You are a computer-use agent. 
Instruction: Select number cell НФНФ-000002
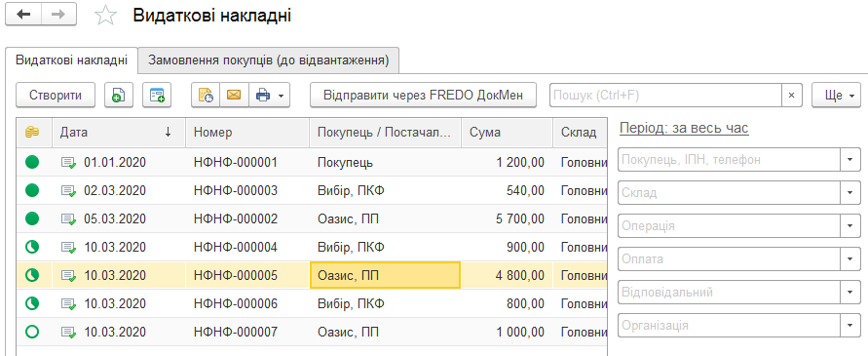pyautogui.click(x=247, y=218)
